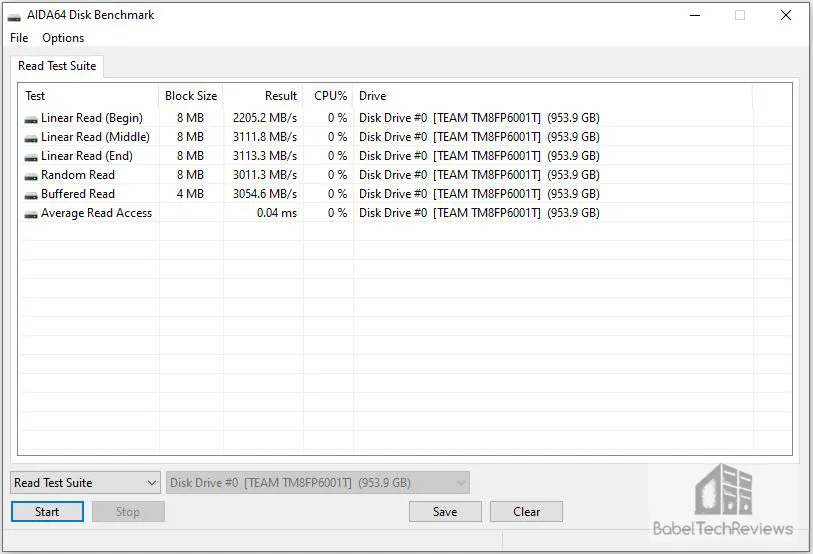Click the 0.04 ms result value
The width and height of the screenshot is (813, 554).
[x=277, y=213]
